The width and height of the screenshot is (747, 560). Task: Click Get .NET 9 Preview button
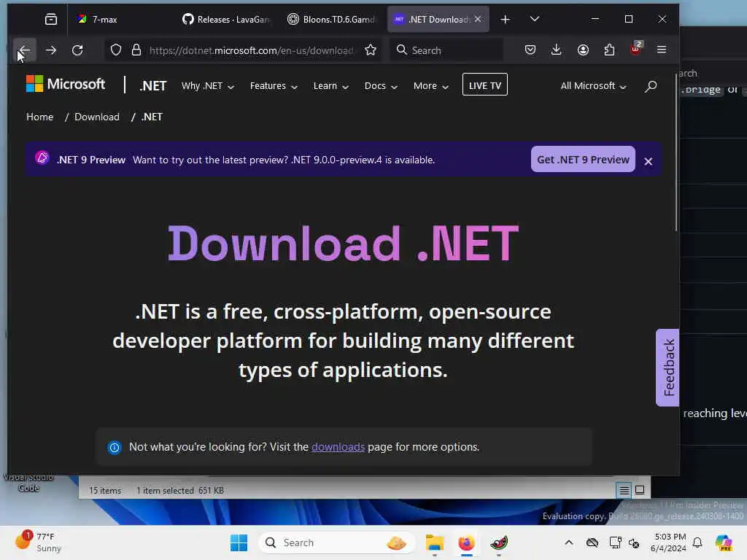(583, 160)
